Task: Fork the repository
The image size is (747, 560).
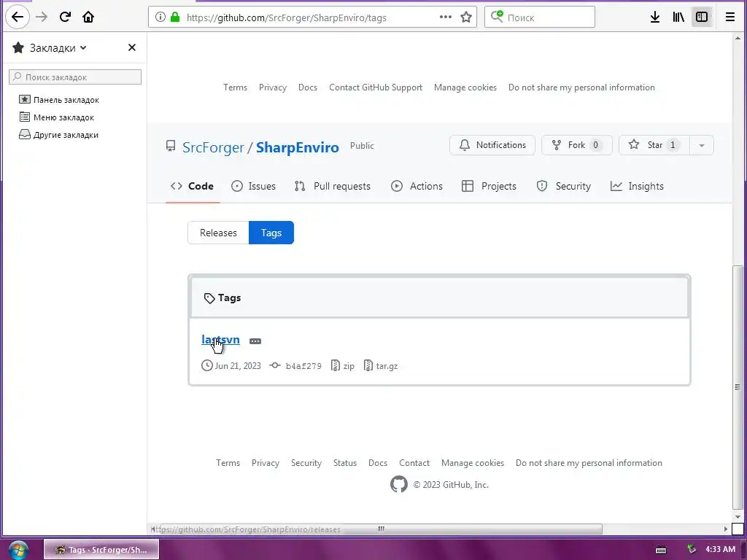Action: (x=577, y=145)
